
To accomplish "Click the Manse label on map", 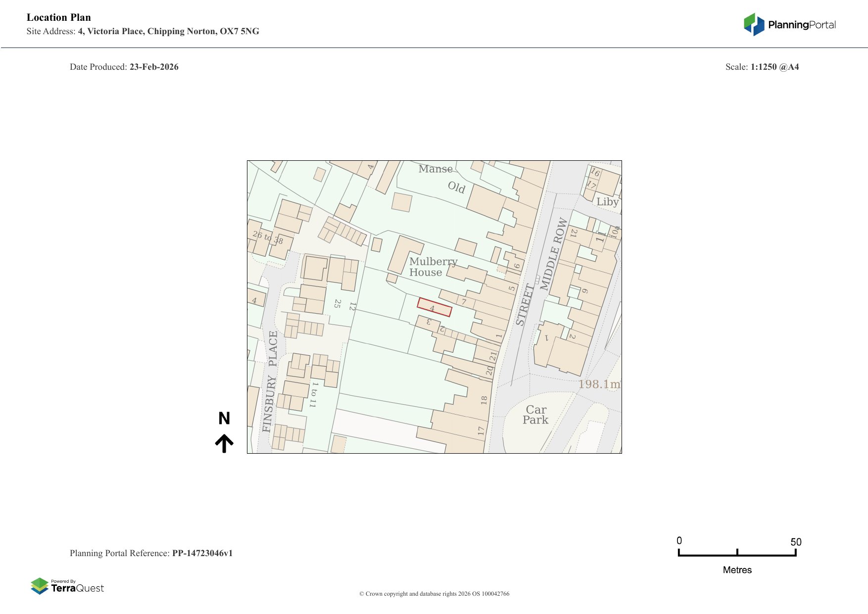I will 435,169.
